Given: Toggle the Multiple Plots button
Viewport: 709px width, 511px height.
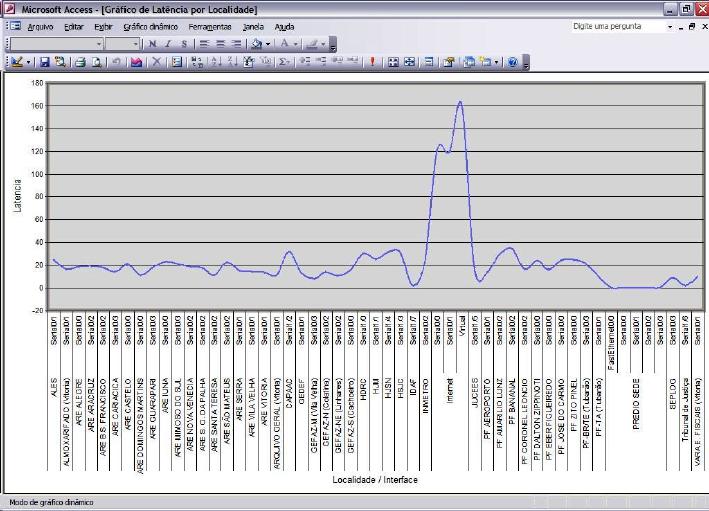Looking at the screenshot, I should 393,62.
